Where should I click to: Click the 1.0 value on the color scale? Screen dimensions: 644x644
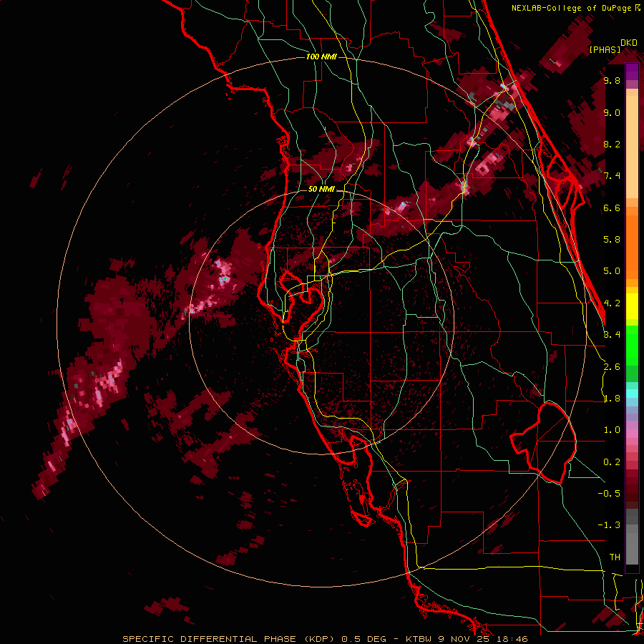(612, 430)
